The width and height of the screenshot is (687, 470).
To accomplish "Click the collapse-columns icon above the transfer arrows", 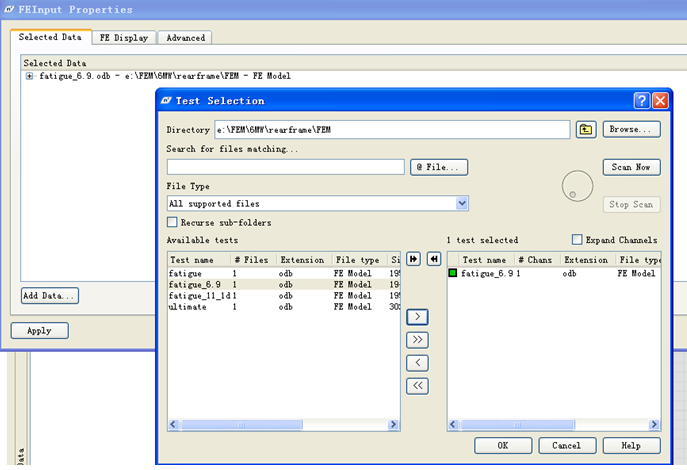I will click(434, 259).
